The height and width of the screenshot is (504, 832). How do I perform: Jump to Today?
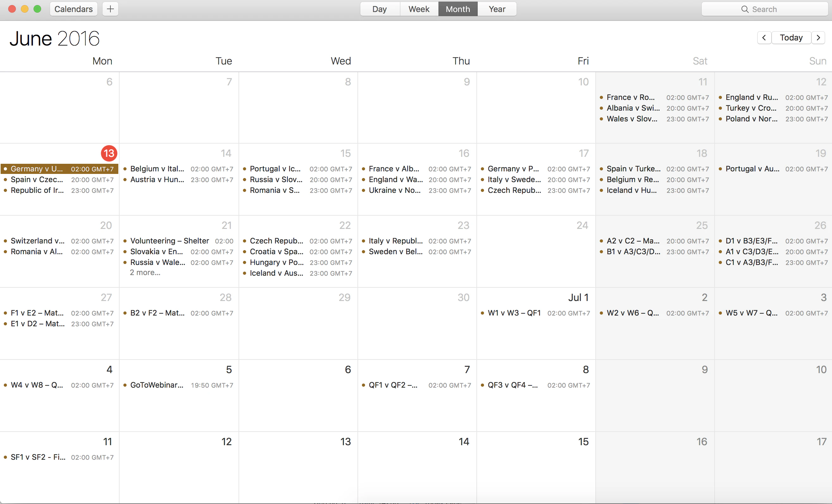click(x=791, y=38)
